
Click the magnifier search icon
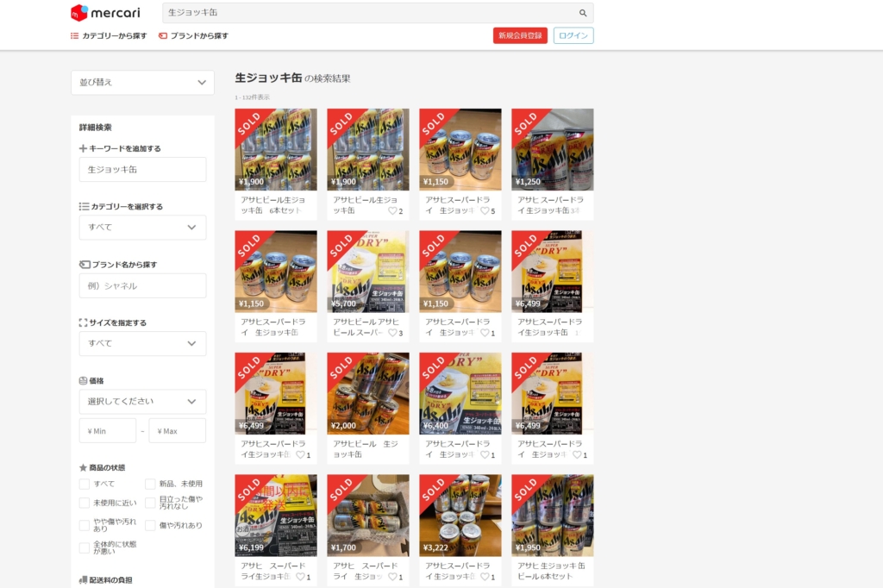tap(583, 13)
